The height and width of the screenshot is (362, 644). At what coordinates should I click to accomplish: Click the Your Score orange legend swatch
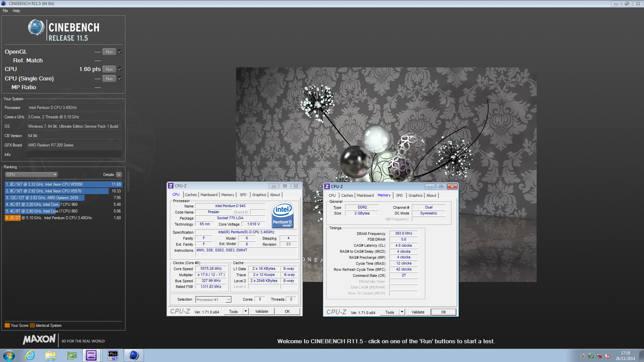(x=7, y=325)
